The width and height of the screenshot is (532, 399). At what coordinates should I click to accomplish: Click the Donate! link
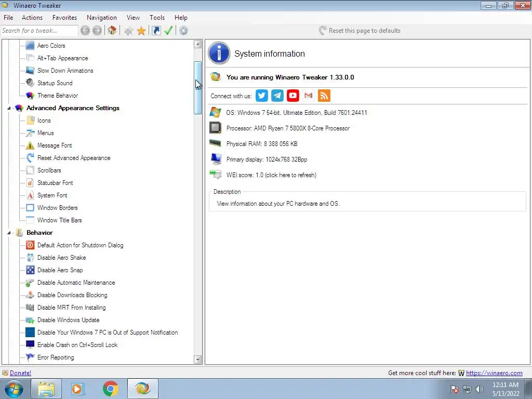[20, 373]
